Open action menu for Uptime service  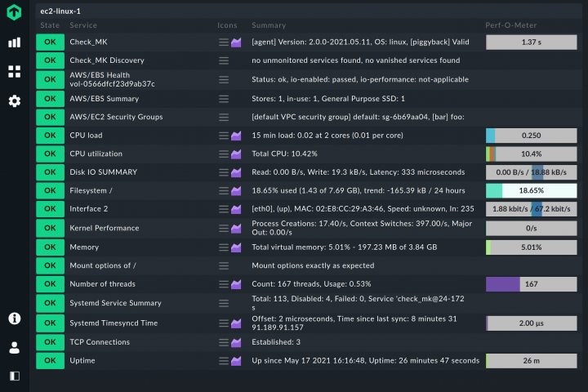click(224, 360)
